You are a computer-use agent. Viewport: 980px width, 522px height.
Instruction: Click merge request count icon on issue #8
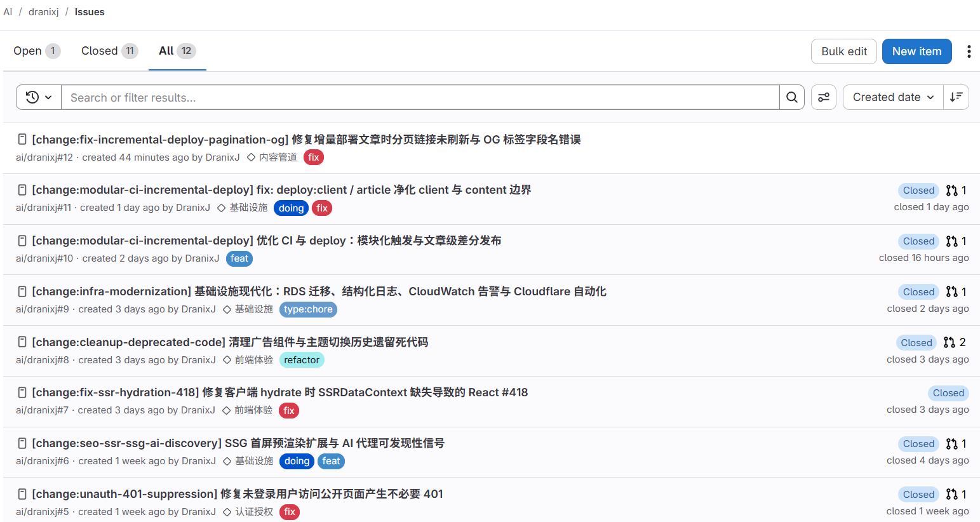[x=950, y=342]
